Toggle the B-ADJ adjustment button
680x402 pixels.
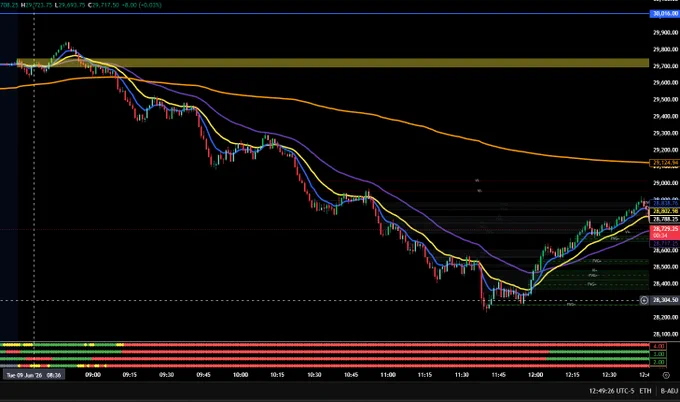point(669,391)
